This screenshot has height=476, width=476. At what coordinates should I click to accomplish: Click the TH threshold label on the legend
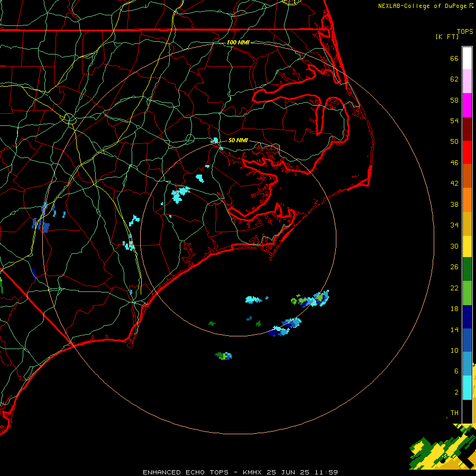[x=454, y=413]
